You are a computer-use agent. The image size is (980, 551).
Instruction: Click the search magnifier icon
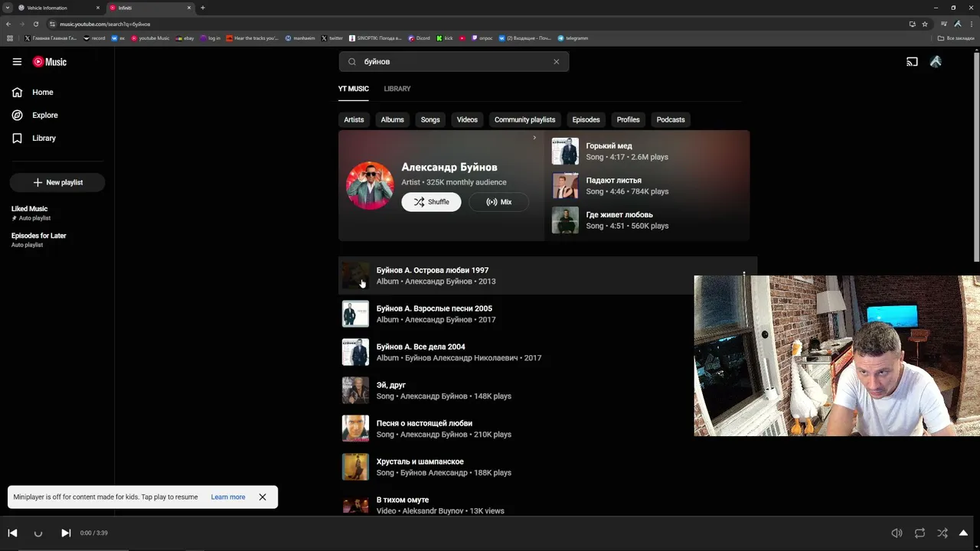[x=352, y=61]
